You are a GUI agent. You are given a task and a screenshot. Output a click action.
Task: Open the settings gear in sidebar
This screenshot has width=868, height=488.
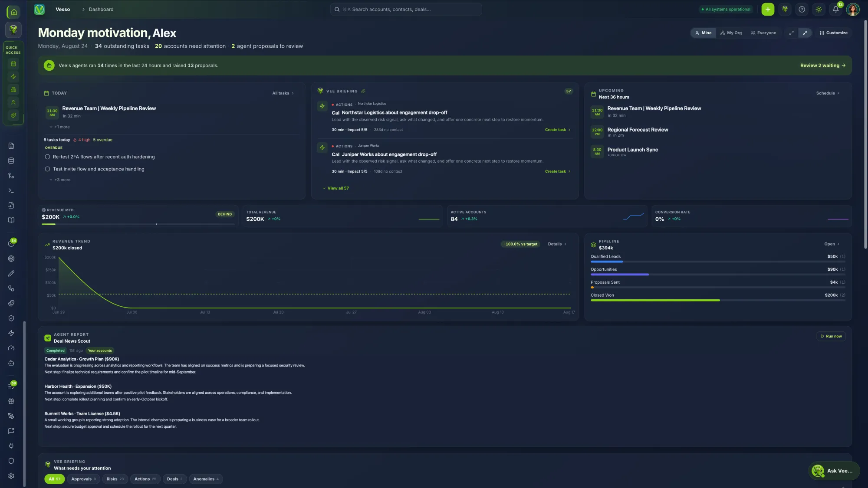pos(11,475)
